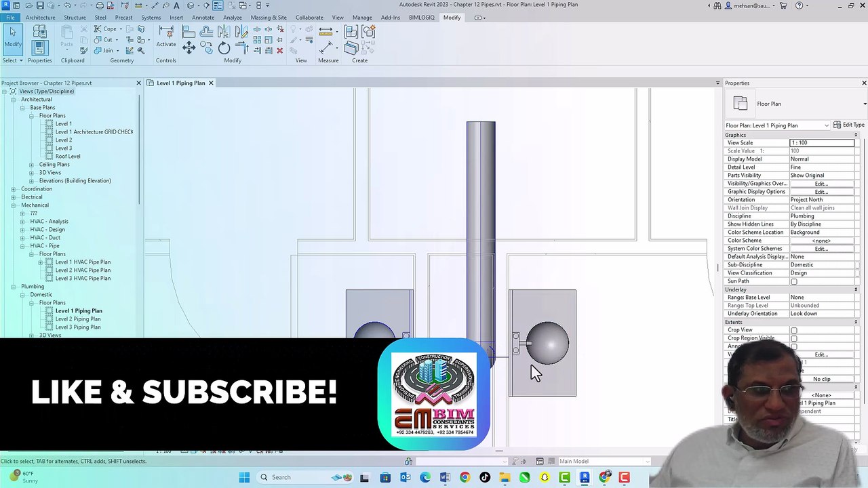The height and width of the screenshot is (488, 868).
Task: Collapse the Underlay properties section
Action: [x=856, y=289]
